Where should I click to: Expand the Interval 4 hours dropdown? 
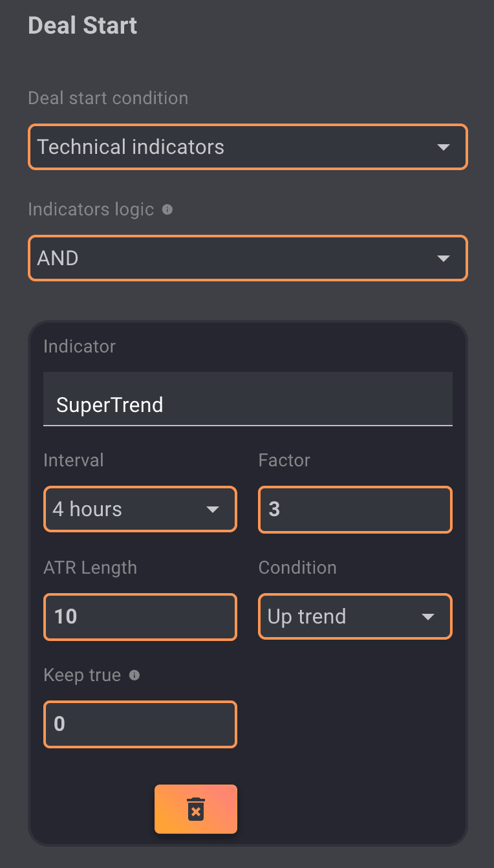pyautogui.click(x=140, y=510)
